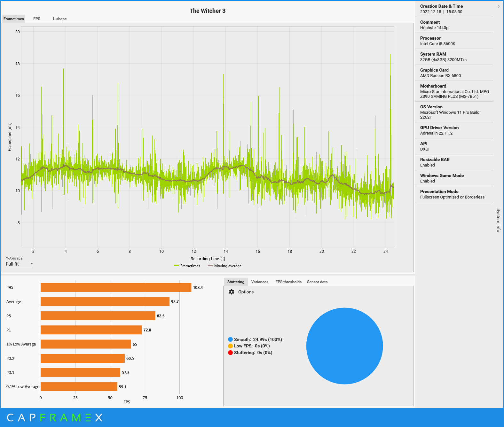
Task: Switch to the Frametimes tab
Action: 14,19
